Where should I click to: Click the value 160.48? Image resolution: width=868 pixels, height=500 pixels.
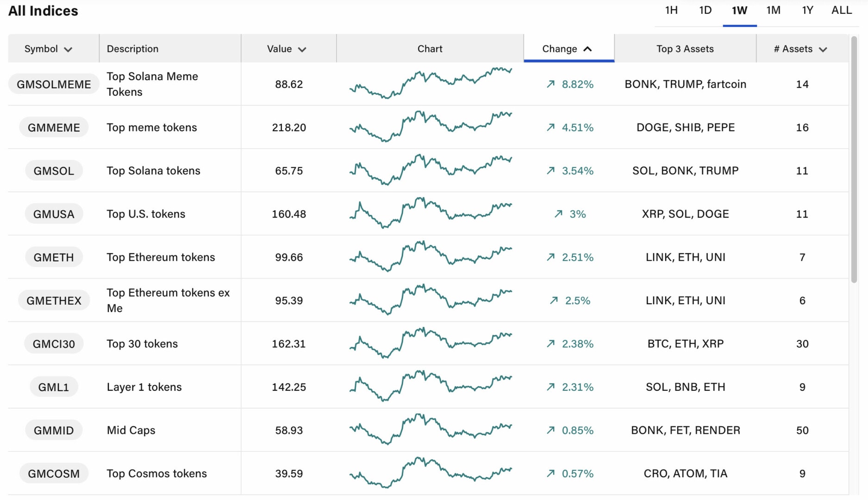pyautogui.click(x=289, y=214)
